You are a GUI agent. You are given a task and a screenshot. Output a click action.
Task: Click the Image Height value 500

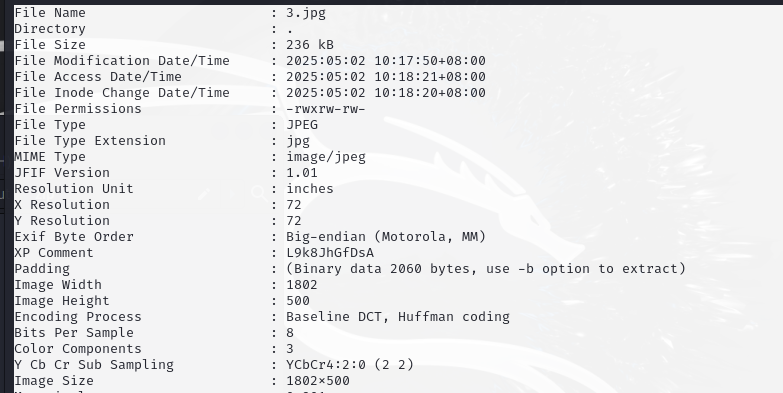pyautogui.click(x=298, y=301)
